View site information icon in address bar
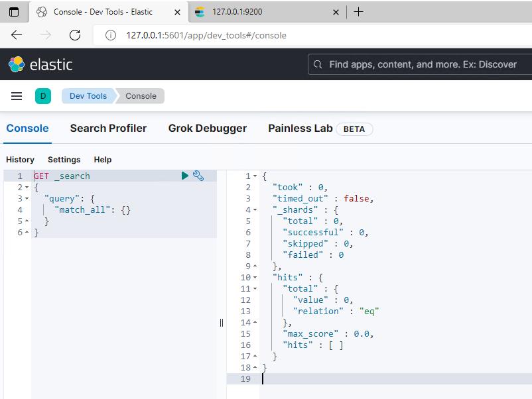 [111, 35]
